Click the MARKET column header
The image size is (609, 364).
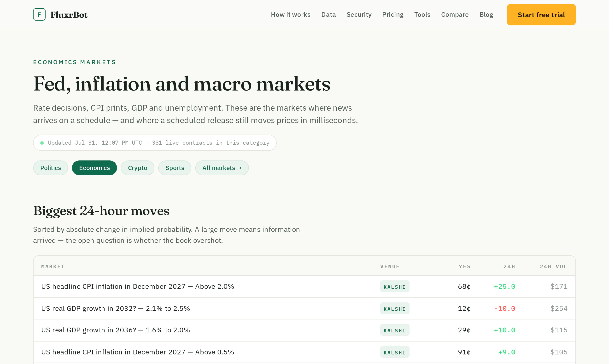tap(53, 267)
